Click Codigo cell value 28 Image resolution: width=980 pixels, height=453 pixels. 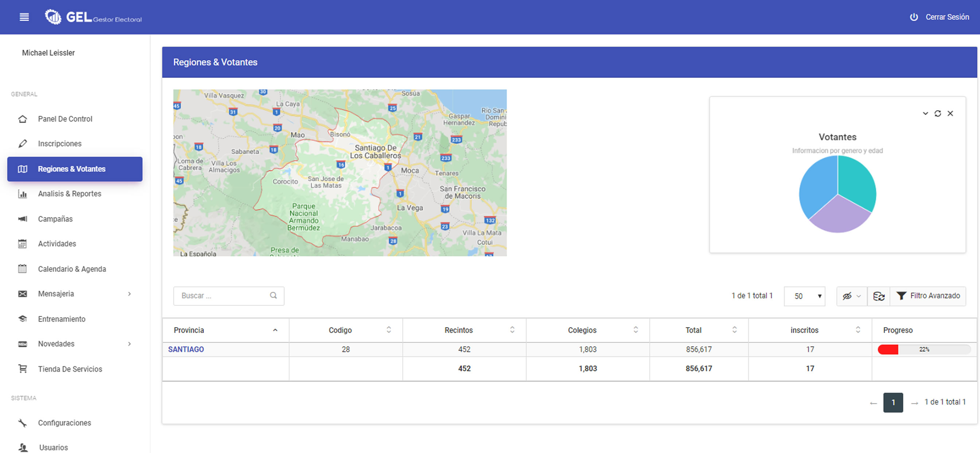click(x=345, y=349)
